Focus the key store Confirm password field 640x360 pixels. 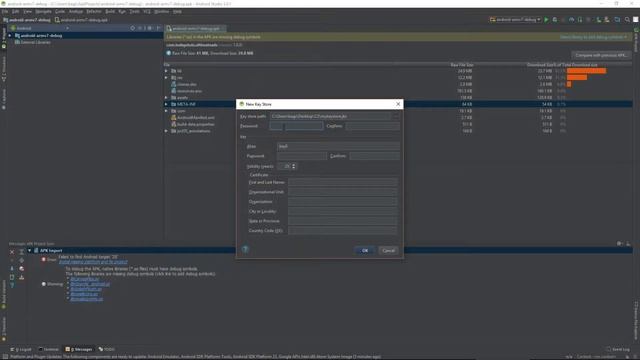coord(373,126)
